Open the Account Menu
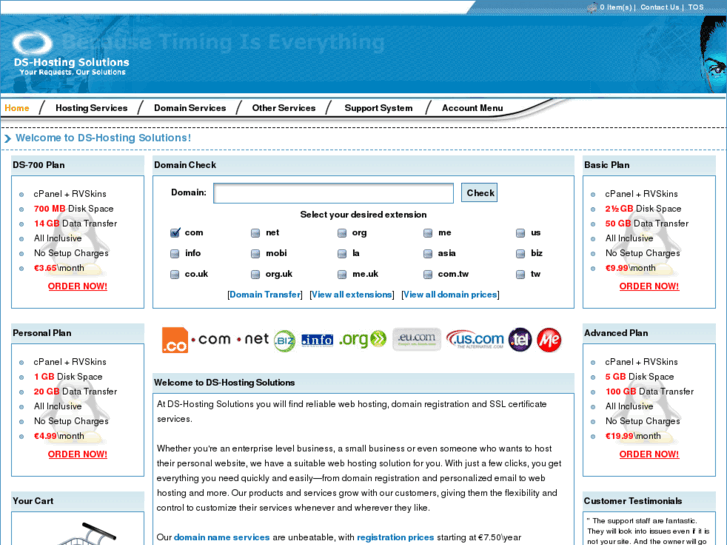The image size is (727, 545). [x=472, y=108]
